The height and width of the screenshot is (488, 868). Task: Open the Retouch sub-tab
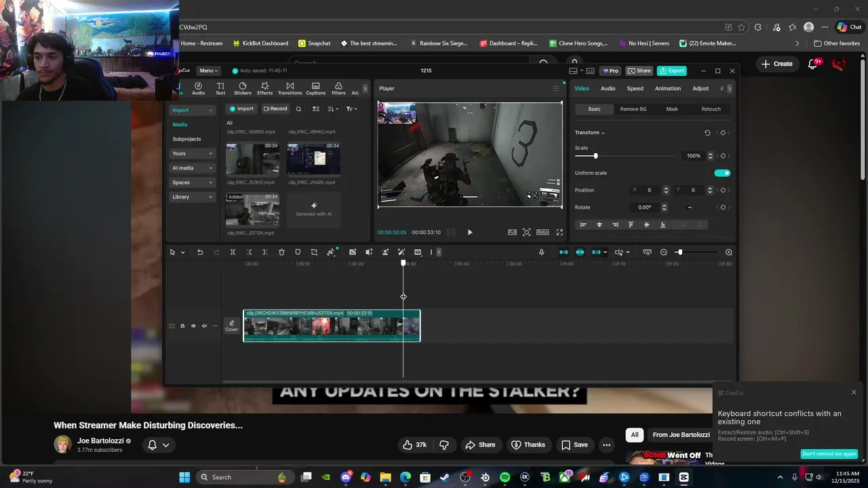point(711,109)
